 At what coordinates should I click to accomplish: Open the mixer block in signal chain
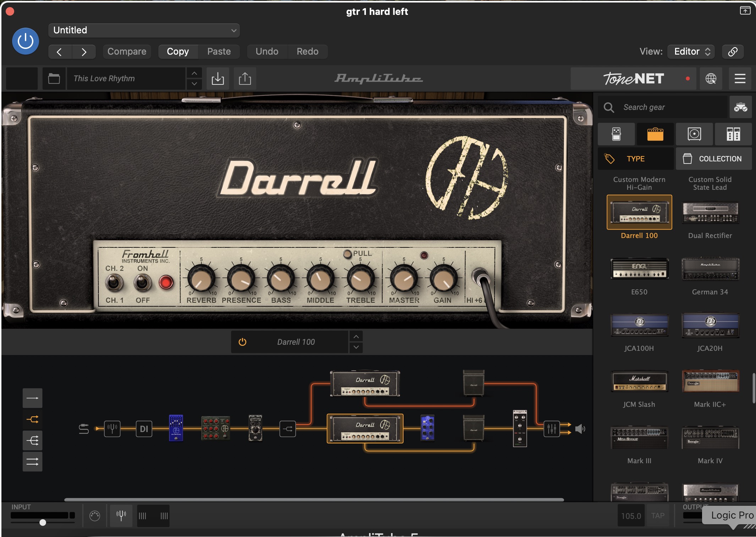pyautogui.click(x=552, y=429)
